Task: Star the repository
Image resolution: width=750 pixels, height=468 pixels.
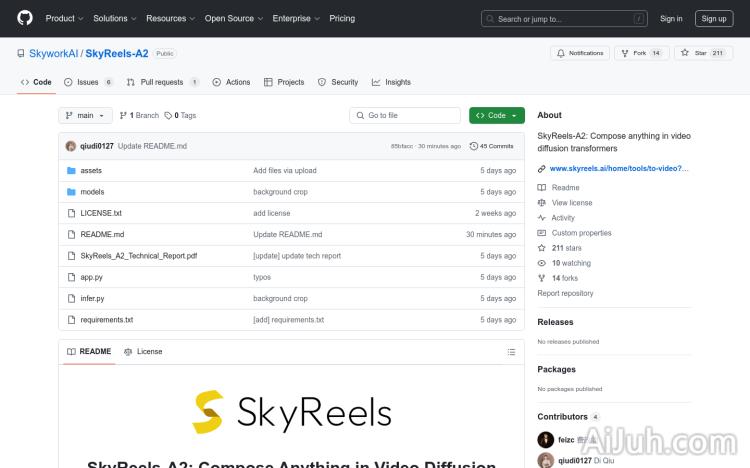Action: tap(702, 53)
